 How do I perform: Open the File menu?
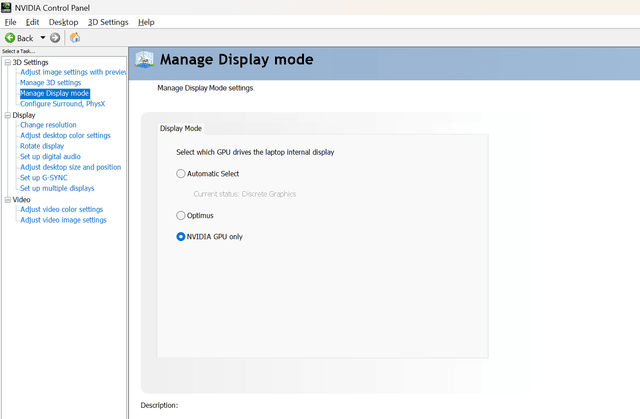(10, 22)
